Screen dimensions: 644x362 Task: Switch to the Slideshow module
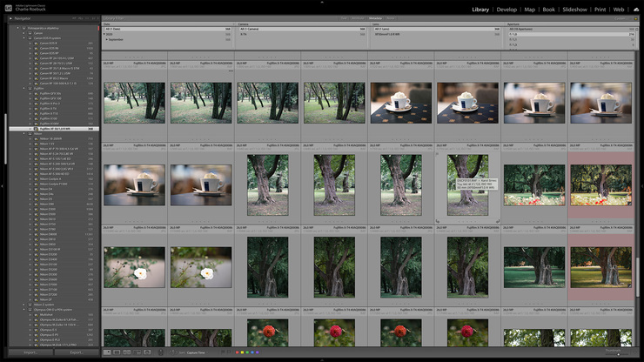(574, 10)
